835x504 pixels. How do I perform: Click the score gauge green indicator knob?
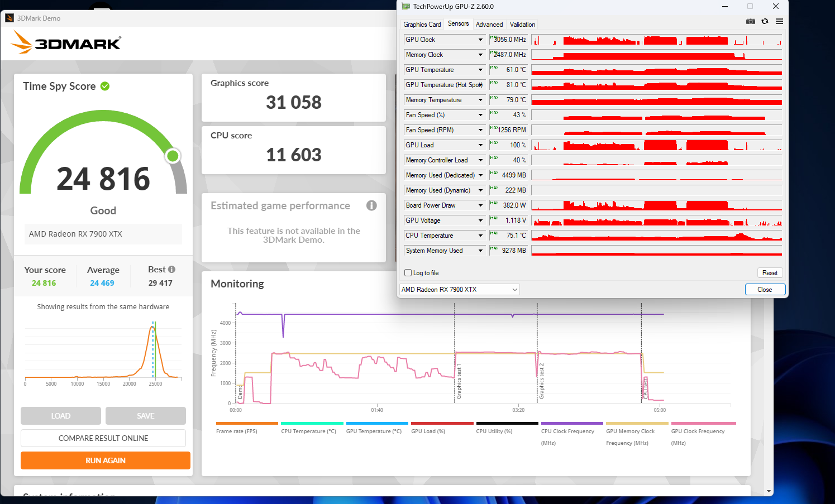(173, 156)
